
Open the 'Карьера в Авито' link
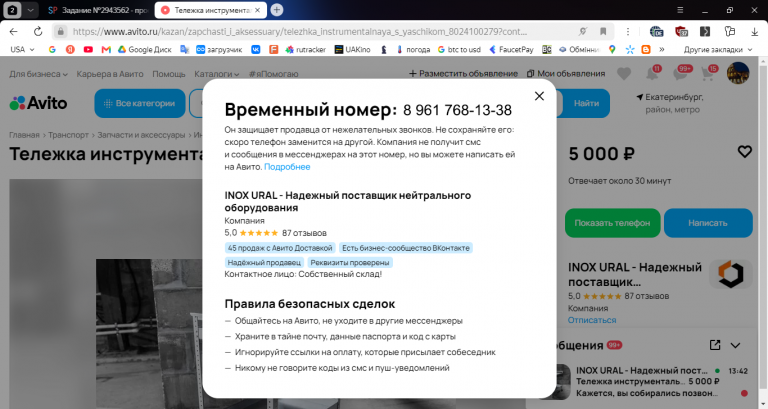110,74
